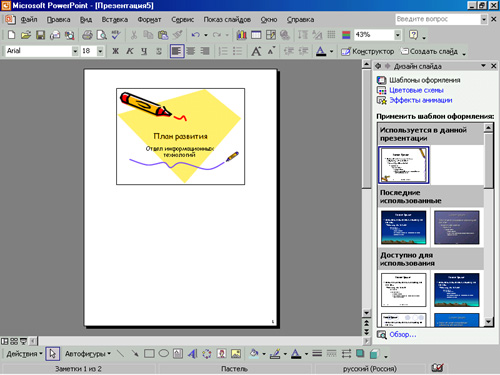Open the Вставка menu
This screenshot has width=500, height=375.
point(115,20)
